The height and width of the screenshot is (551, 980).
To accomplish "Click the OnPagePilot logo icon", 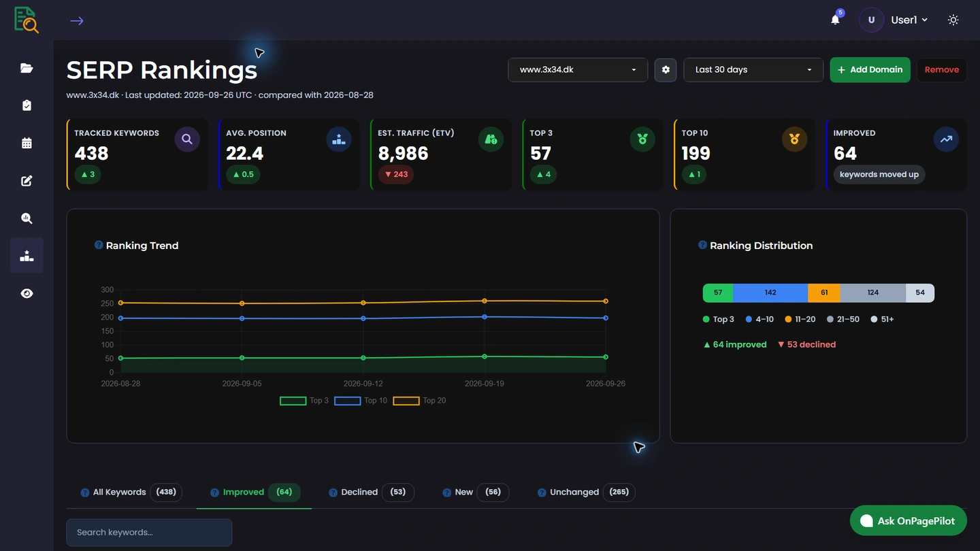I will (27, 20).
